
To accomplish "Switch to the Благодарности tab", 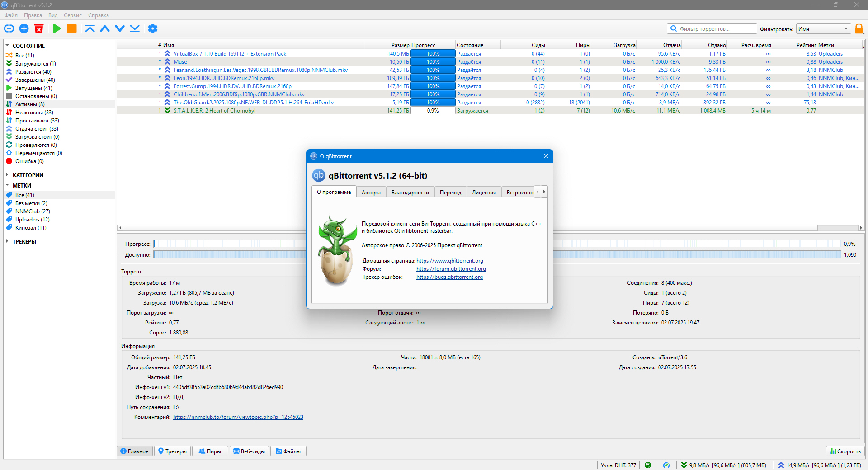I will (410, 193).
